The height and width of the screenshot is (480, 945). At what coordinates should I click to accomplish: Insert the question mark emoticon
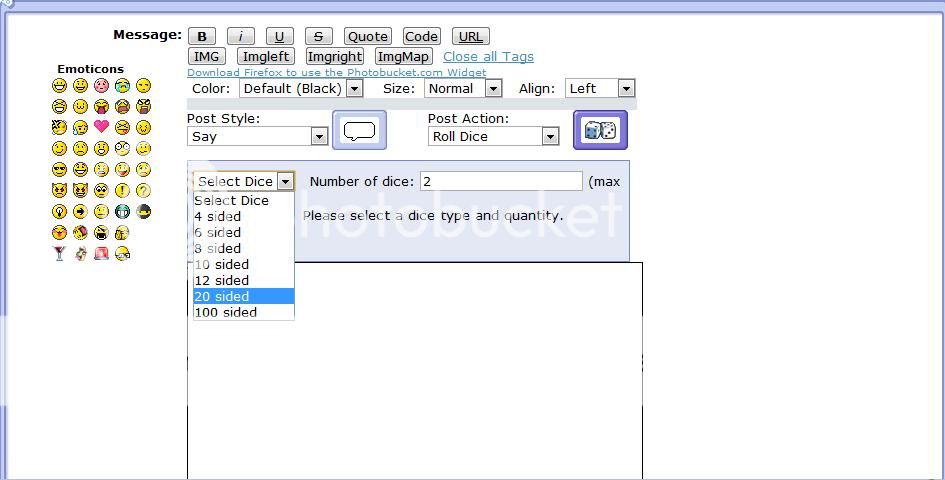(x=143, y=191)
